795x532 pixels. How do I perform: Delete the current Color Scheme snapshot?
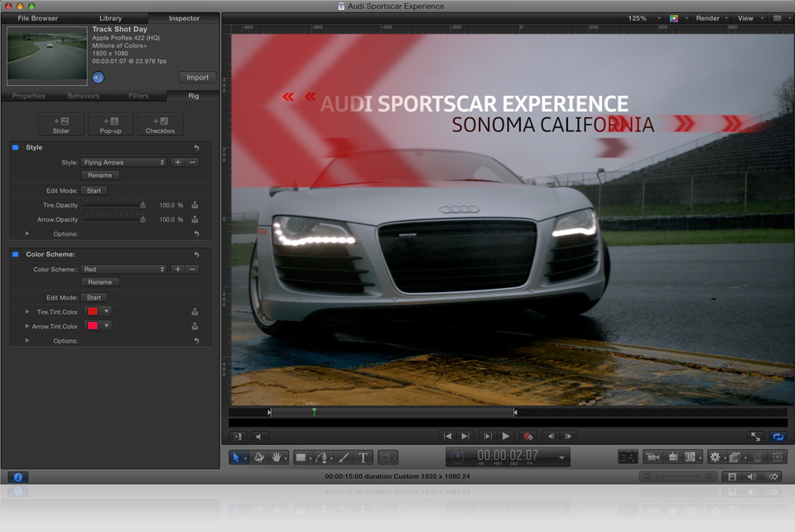tap(192, 269)
